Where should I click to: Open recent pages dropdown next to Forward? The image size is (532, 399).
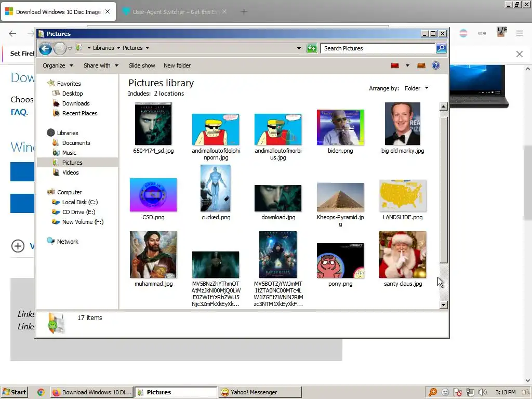click(70, 48)
